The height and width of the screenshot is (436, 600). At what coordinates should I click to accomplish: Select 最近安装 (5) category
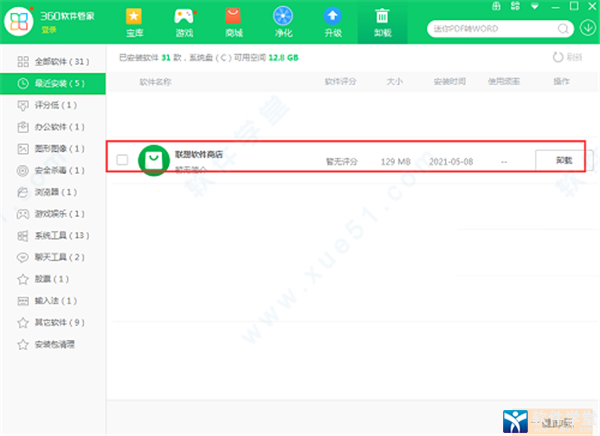point(53,83)
